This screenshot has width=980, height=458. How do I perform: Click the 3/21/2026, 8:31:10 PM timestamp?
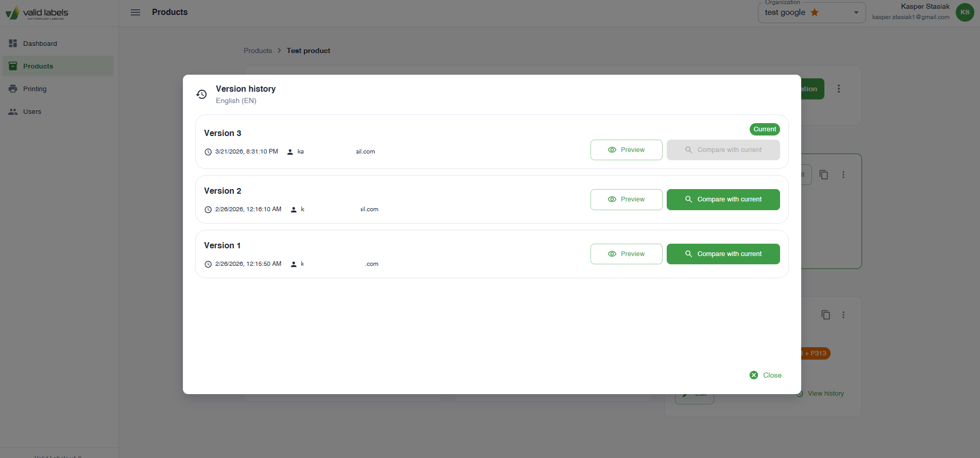pyautogui.click(x=246, y=151)
